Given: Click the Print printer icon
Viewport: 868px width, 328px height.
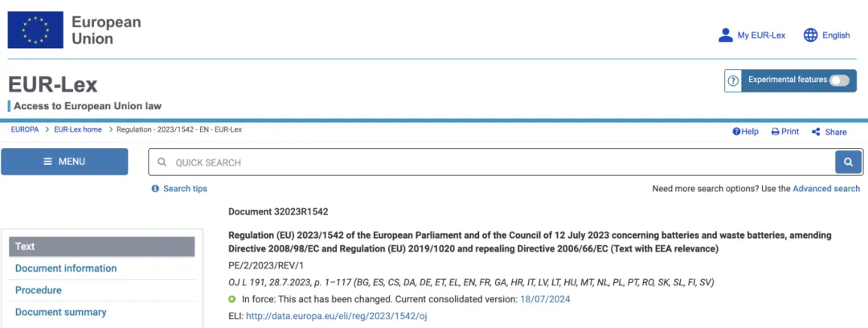Looking at the screenshot, I should point(776,132).
